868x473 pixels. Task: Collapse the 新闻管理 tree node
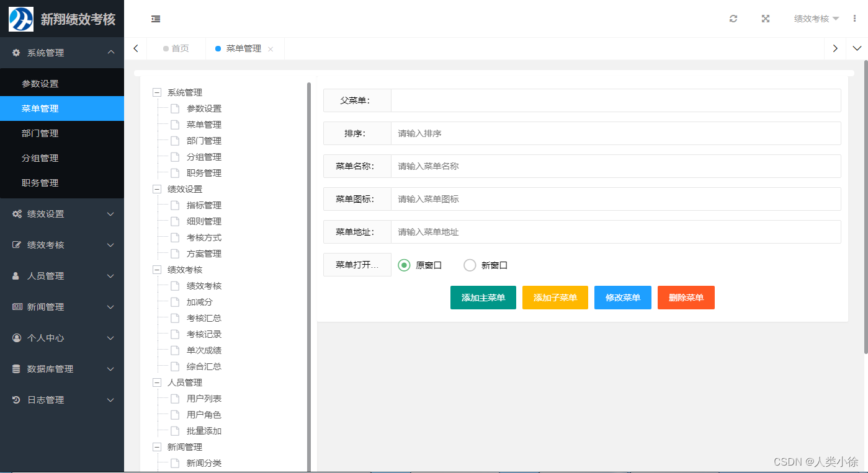(x=156, y=447)
